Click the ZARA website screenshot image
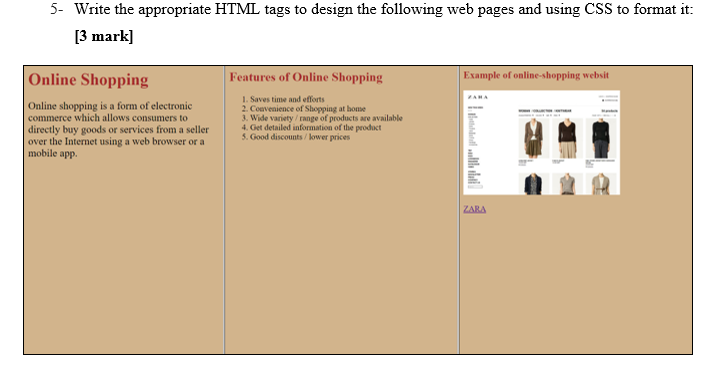The width and height of the screenshot is (710, 370). (x=541, y=143)
